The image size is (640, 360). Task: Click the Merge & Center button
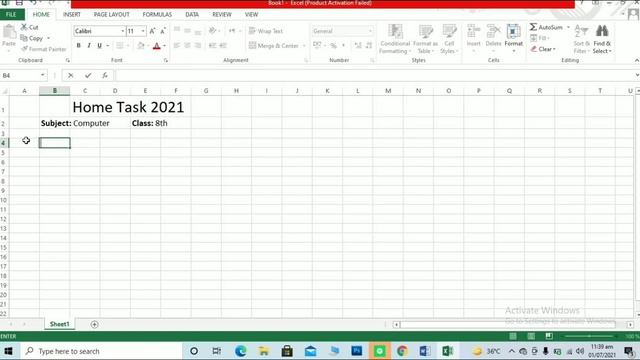(273, 46)
